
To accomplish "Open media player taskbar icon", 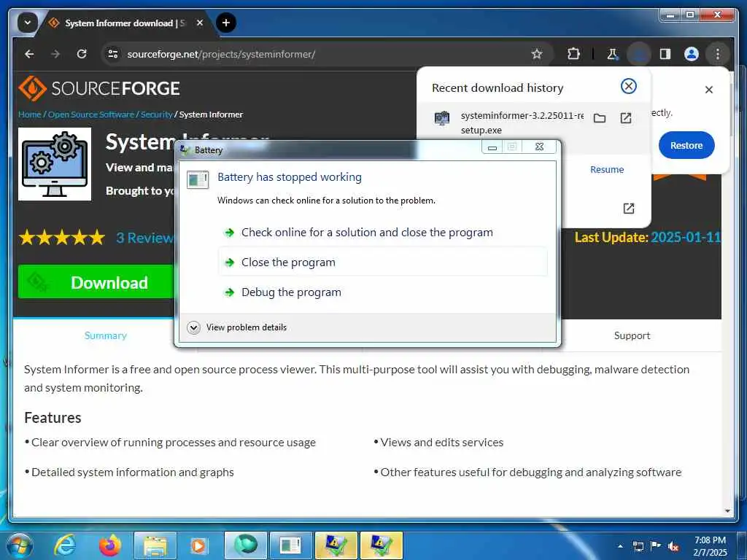I will point(200,545).
